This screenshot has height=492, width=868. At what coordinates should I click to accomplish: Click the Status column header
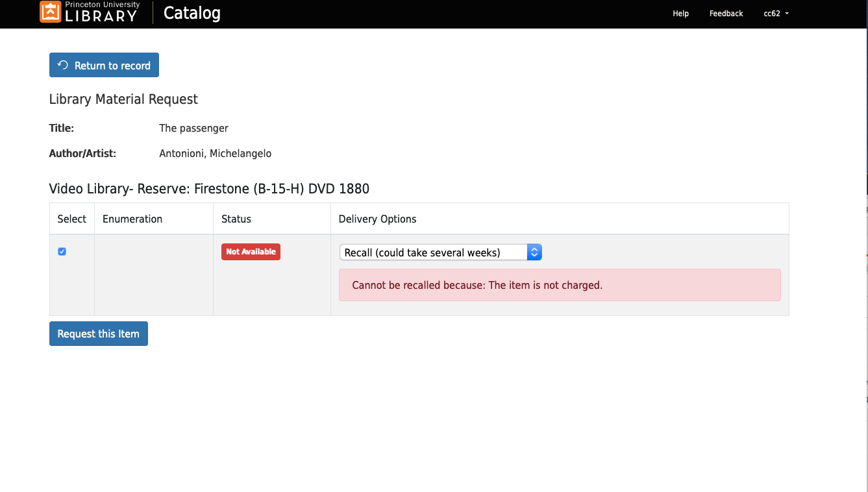[236, 219]
